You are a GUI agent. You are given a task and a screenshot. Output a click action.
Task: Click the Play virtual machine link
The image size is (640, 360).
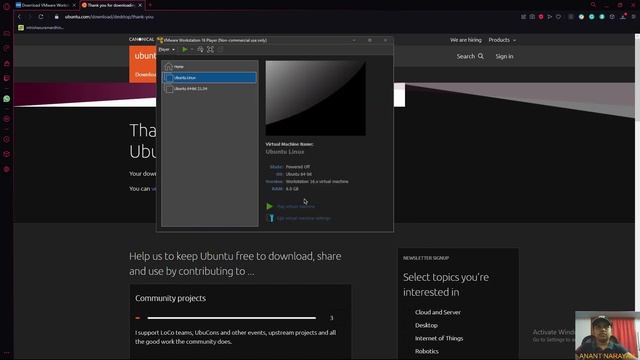coord(296,207)
